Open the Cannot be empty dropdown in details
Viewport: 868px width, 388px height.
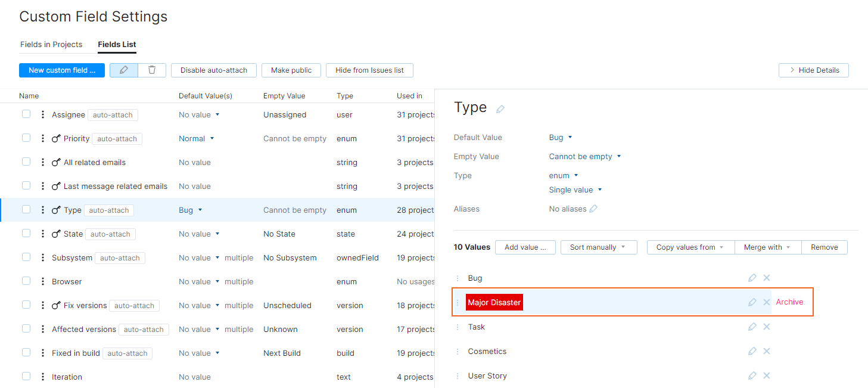[x=584, y=157]
